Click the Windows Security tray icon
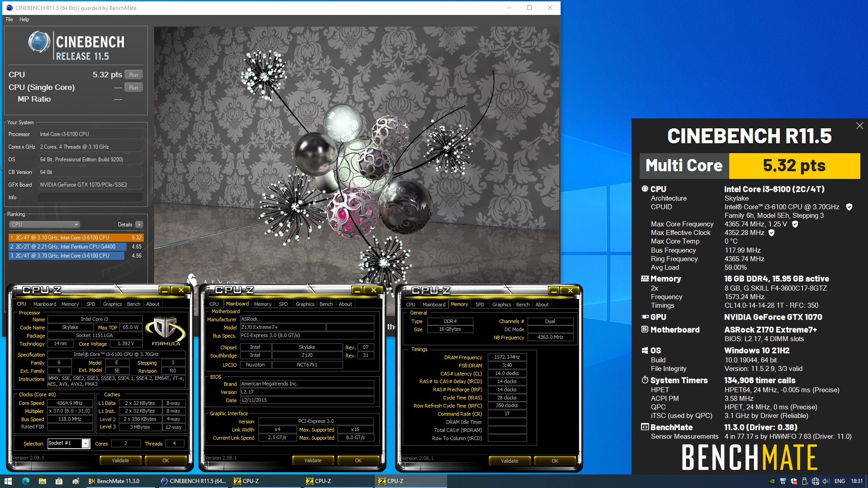Screen dimensions: 868x488 [794, 481]
